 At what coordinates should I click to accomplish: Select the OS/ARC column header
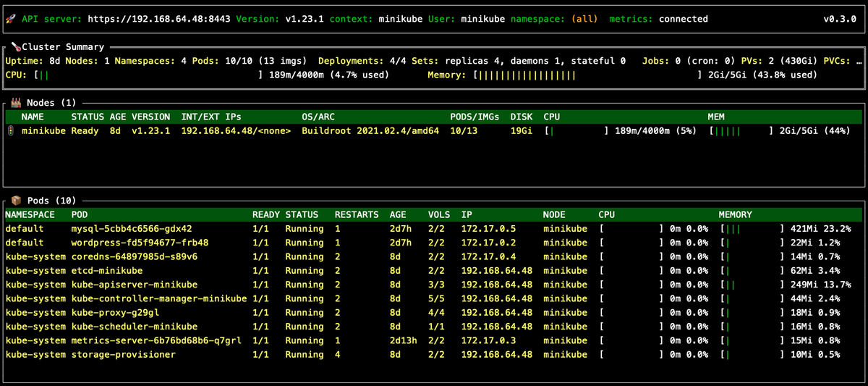[318, 117]
